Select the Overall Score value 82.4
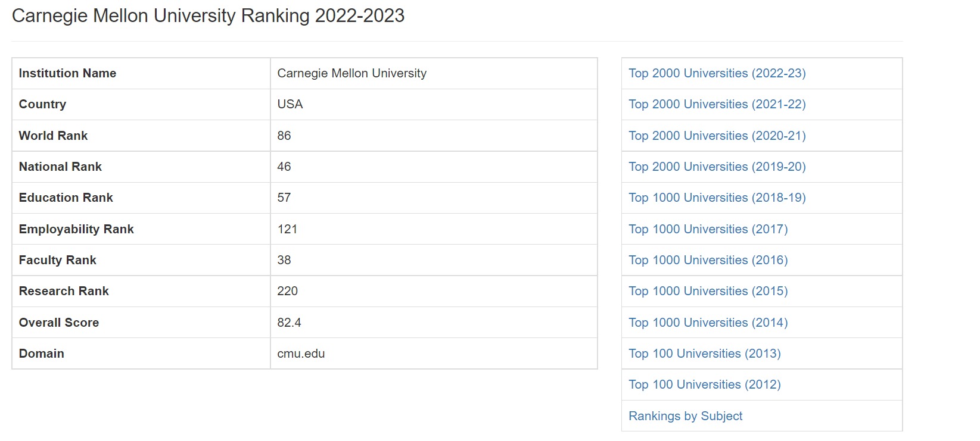This screenshot has width=980, height=441. [434, 323]
